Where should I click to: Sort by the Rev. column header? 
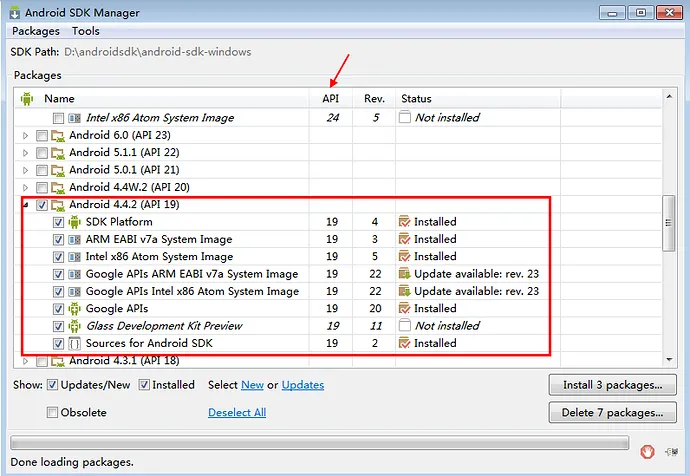[374, 99]
